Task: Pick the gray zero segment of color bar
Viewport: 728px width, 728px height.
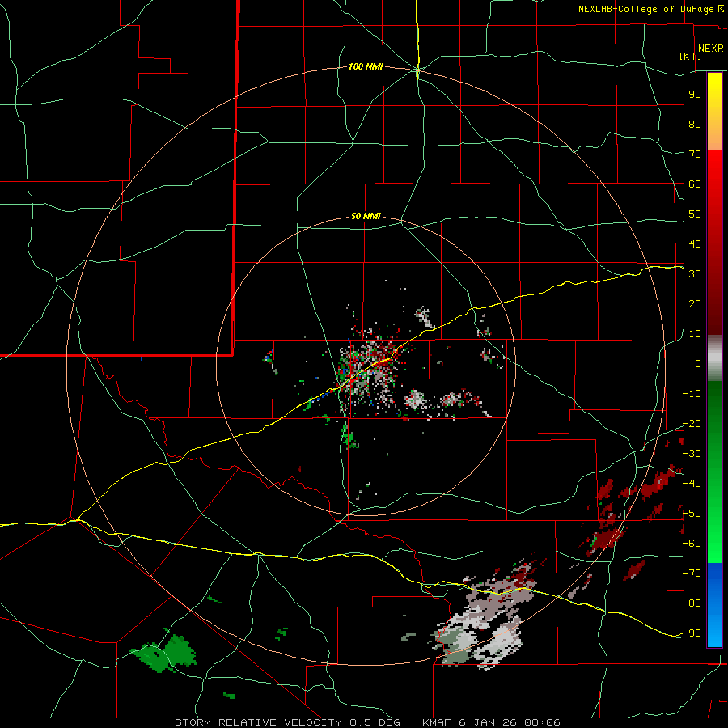Action: coord(714,358)
